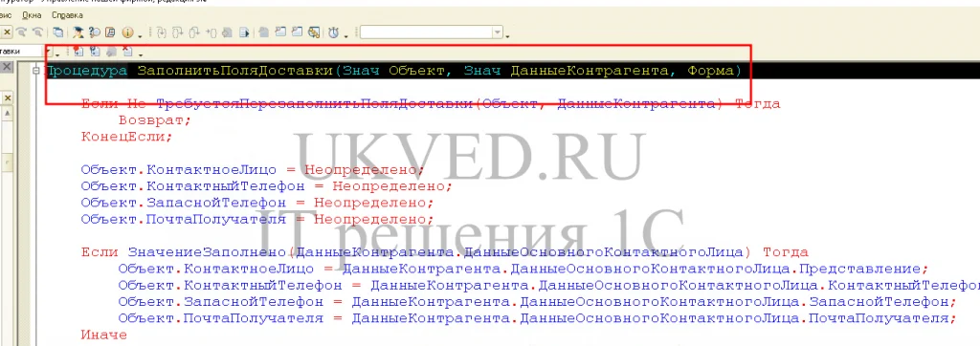This screenshot has height=346, width=980.
Task: Click line 'Объект.ЗапаснойТелефон = Неопределено;'
Action: 256,203
